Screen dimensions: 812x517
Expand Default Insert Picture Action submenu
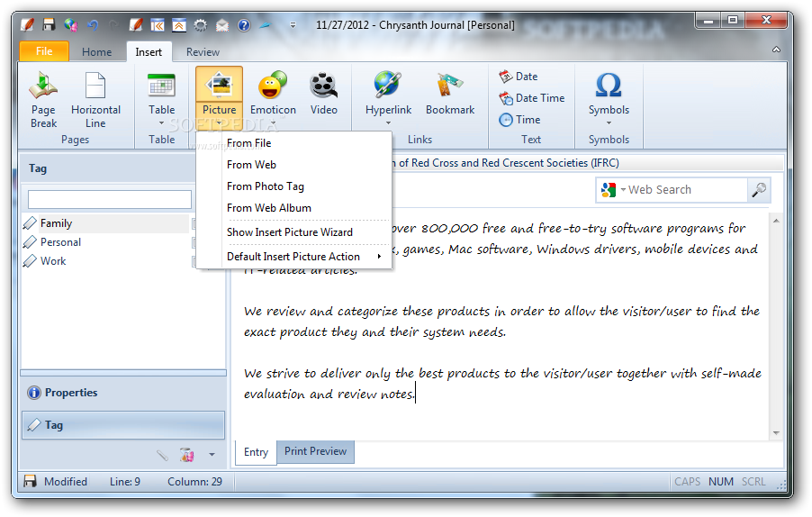tap(293, 257)
